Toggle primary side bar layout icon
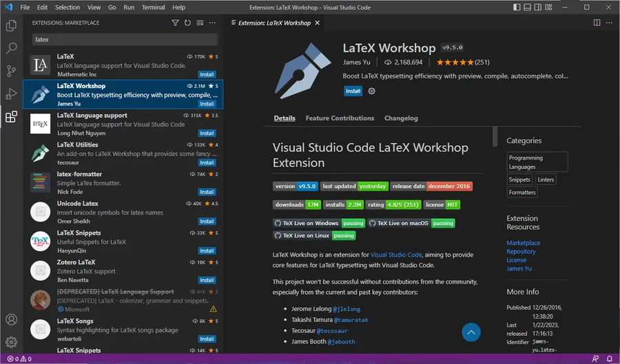This screenshot has height=364, width=620. point(517,7)
